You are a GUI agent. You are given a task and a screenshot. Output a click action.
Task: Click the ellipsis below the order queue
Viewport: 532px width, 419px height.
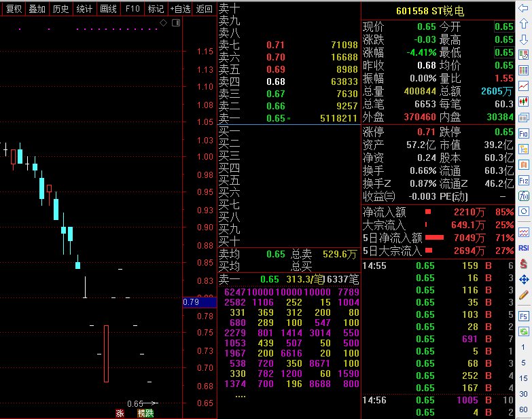241,397
